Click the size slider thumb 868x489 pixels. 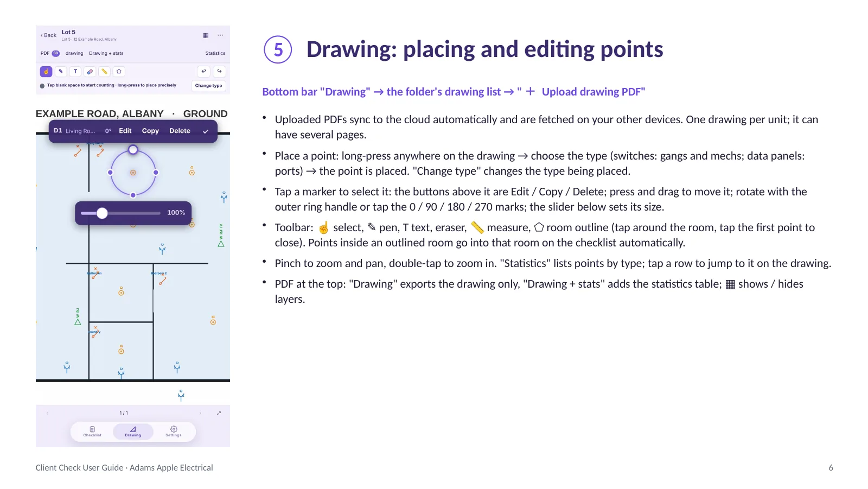(x=102, y=213)
